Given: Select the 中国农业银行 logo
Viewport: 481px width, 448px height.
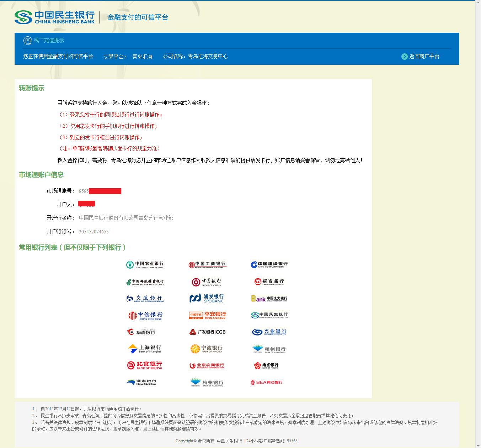Looking at the screenshot, I should (145, 265).
